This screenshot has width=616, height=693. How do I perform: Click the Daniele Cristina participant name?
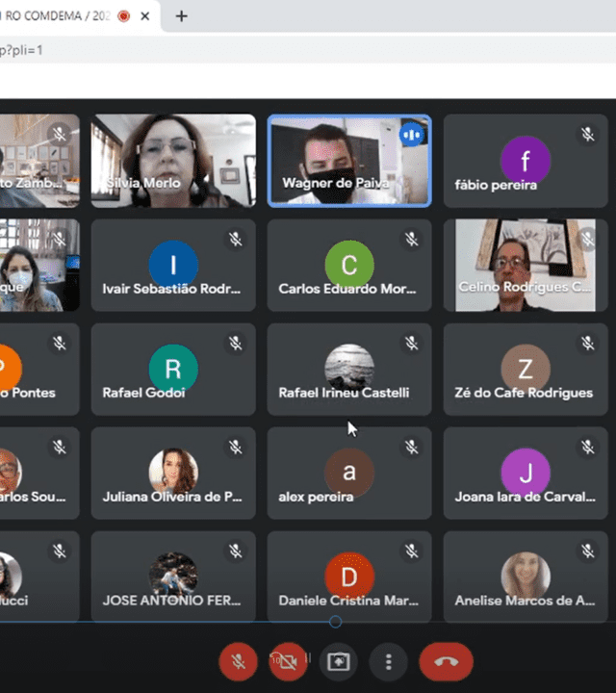click(x=348, y=601)
